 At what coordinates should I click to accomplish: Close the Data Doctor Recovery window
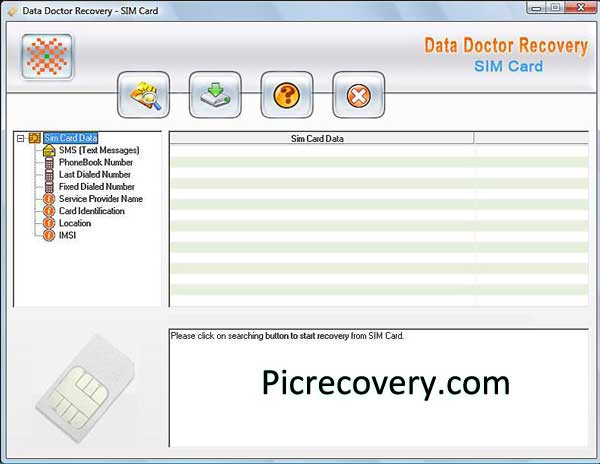coord(580,8)
